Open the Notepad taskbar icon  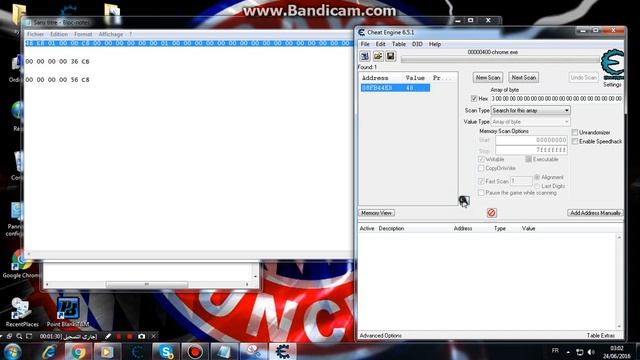pyautogui.click(x=224, y=351)
